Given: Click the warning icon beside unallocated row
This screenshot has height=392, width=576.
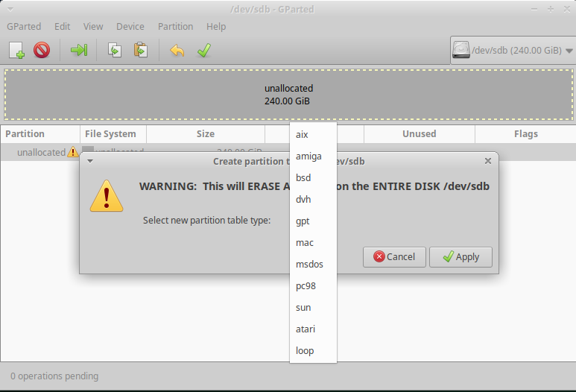Looking at the screenshot, I should (x=73, y=152).
